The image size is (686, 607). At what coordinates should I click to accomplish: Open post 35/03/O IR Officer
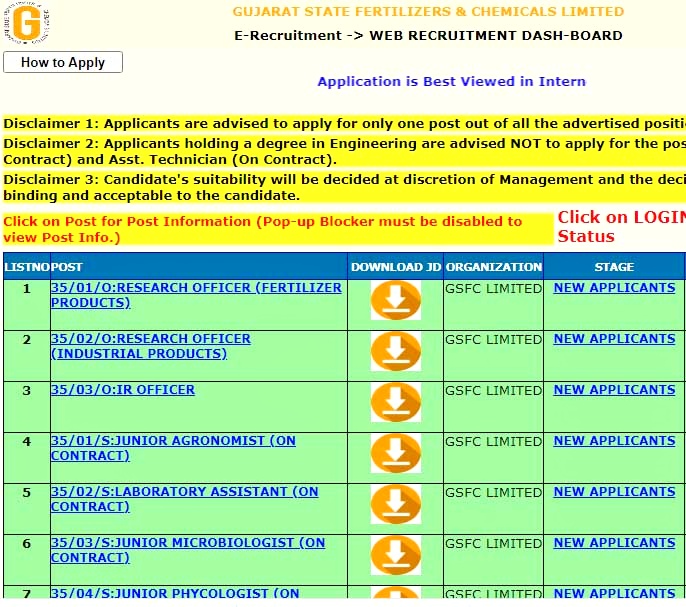[x=123, y=389]
